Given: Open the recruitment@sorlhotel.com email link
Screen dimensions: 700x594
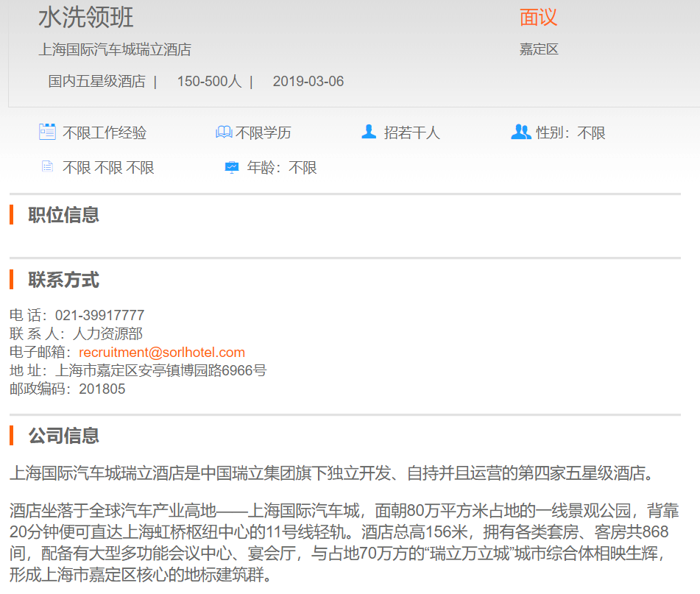Looking at the screenshot, I should (x=162, y=353).
